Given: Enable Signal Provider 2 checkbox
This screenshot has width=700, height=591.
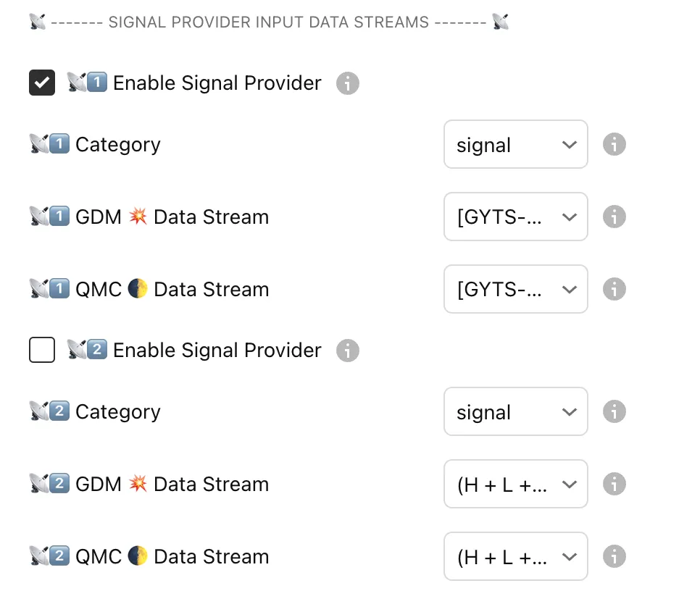Looking at the screenshot, I should point(42,351).
